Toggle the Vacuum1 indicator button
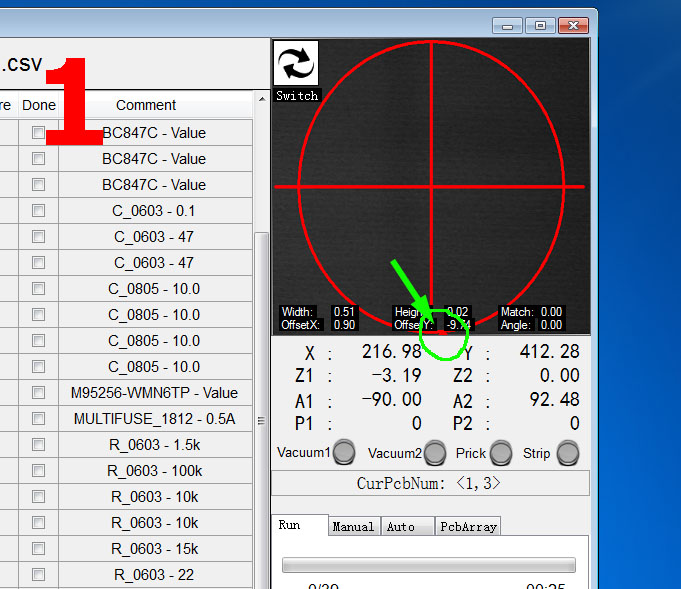The height and width of the screenshot is (589, 681). coord(344,452)
